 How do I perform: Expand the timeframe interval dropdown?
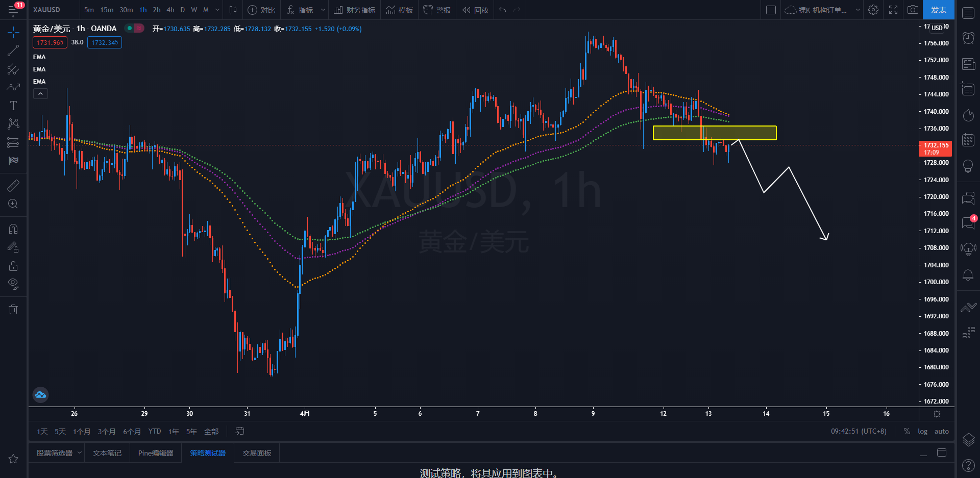[x=217, y=10]
